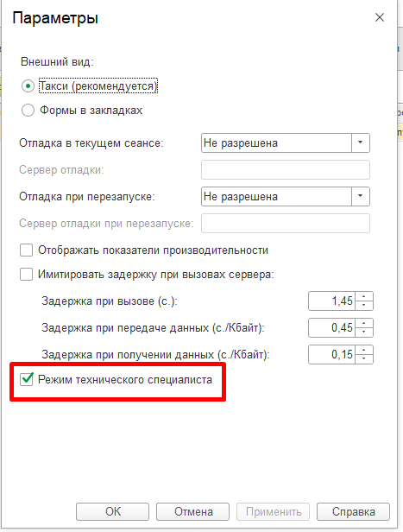Decrease Задержка при получении данных with down arrow
Image resolution: width=403 pixels, height=532 pixels.
coord(364,359)
